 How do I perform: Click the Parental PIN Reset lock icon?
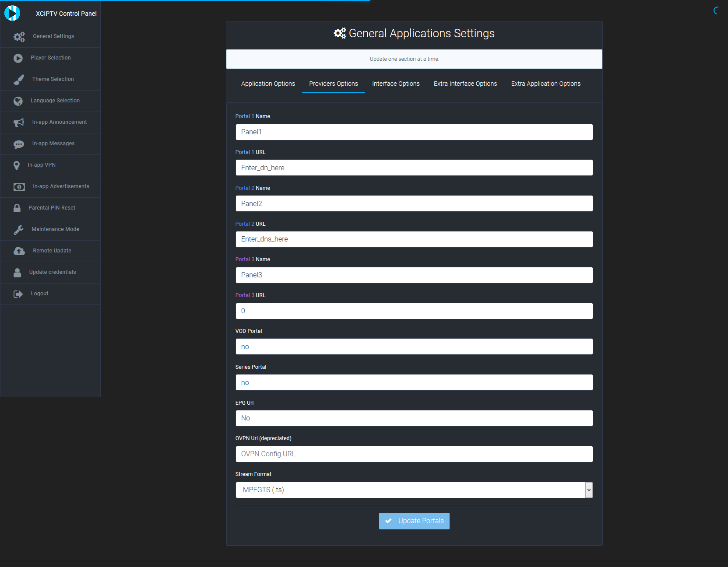pyautogui.click(x=17, y=208)
